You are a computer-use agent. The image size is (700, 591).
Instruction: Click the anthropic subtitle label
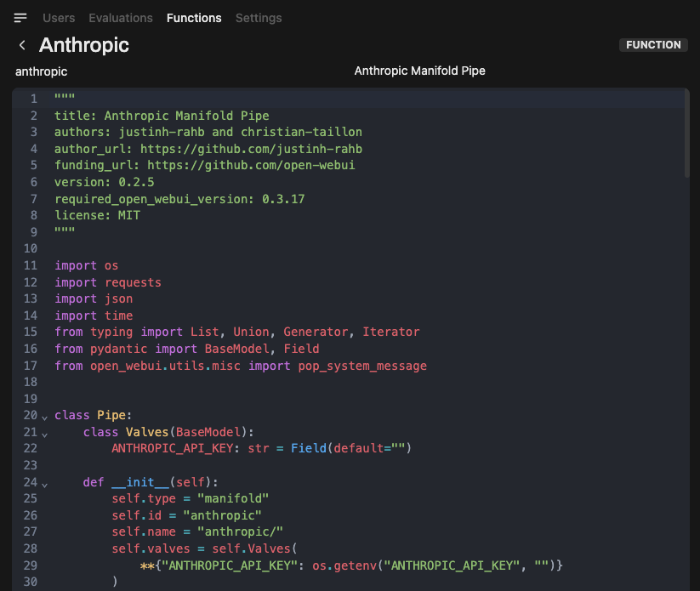click(x=41, y=71)
